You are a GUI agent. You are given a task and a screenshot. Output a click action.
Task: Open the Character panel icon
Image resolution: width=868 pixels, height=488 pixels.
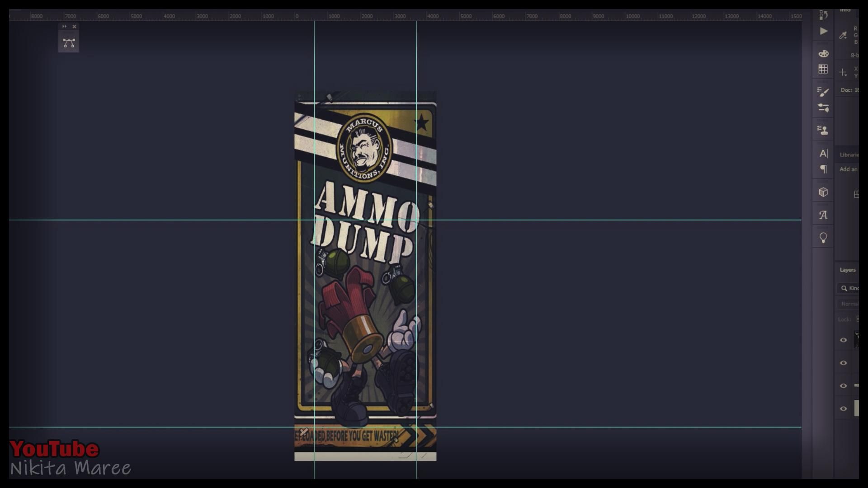point(823,154)
